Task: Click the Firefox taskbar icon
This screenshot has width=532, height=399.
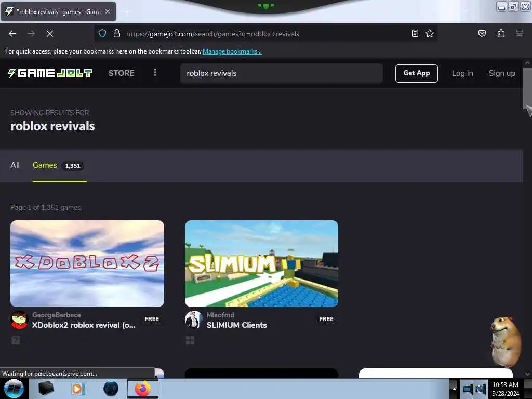Action: (143, 389)
